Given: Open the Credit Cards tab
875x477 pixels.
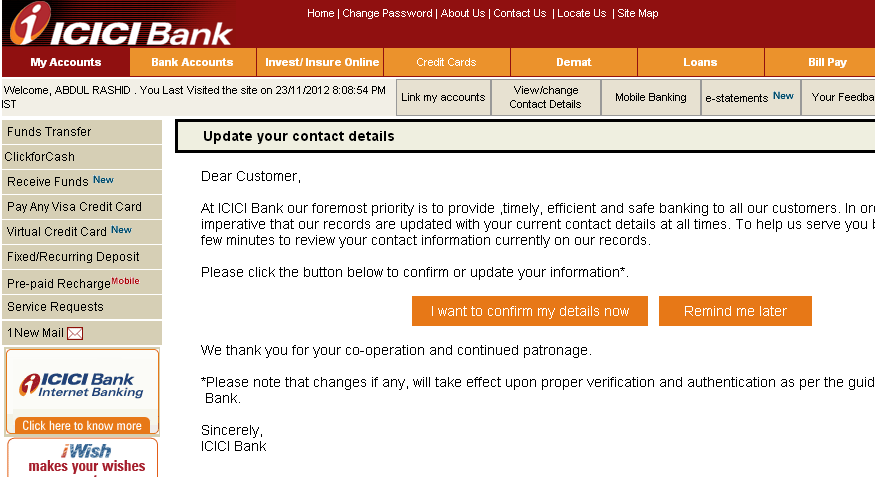Looking at the screenshot, I should 446,62.
